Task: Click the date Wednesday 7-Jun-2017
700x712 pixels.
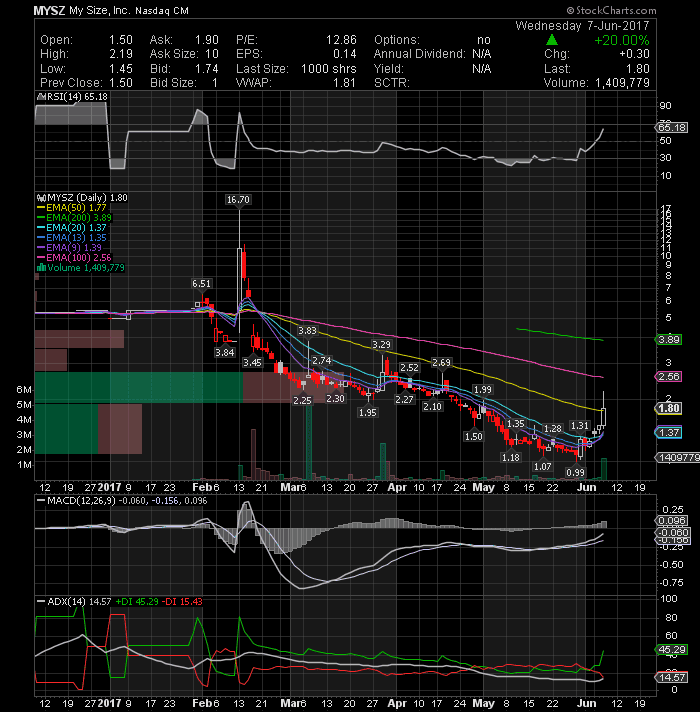Action: coord(582,26)
